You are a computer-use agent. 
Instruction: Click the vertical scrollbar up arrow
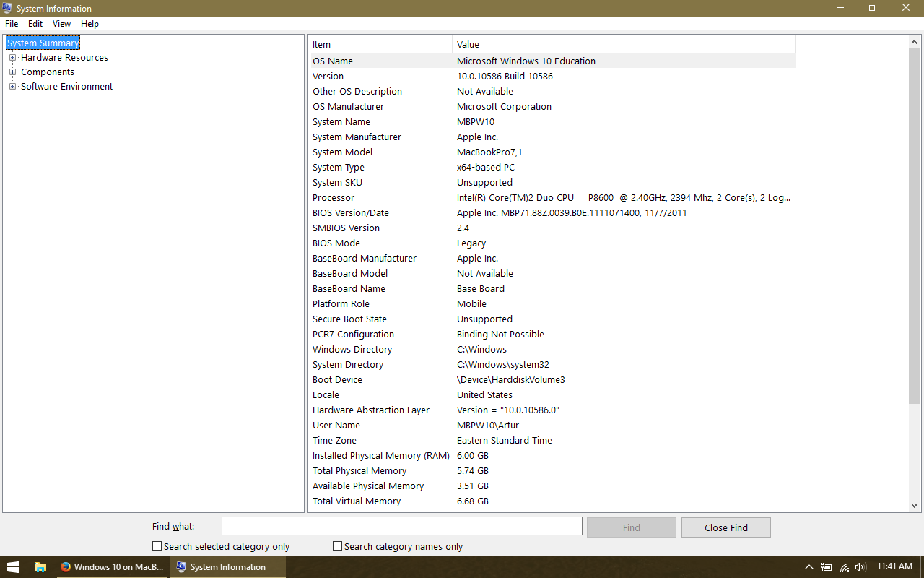914,42
